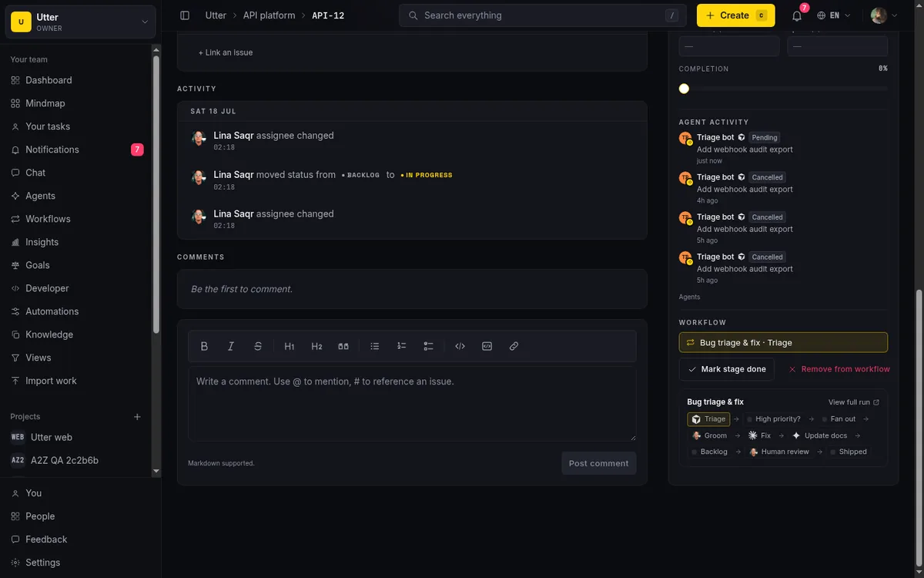Insert inline code in comment

[x=460, y=347]
